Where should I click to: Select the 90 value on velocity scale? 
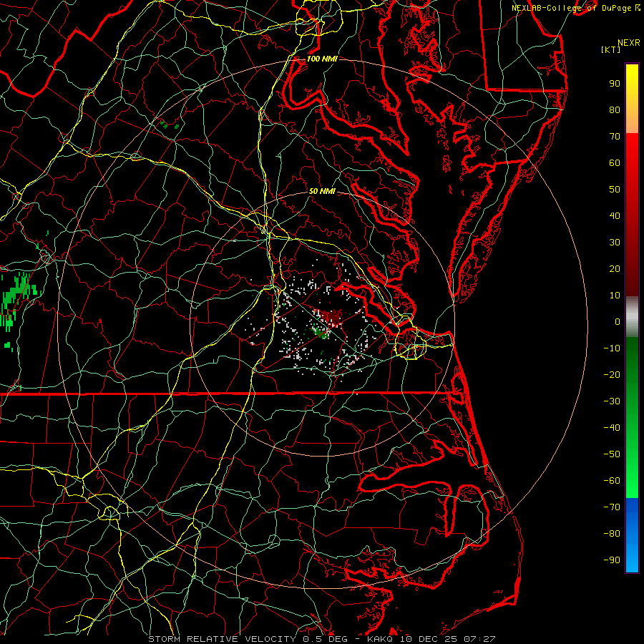click(615, 84)
